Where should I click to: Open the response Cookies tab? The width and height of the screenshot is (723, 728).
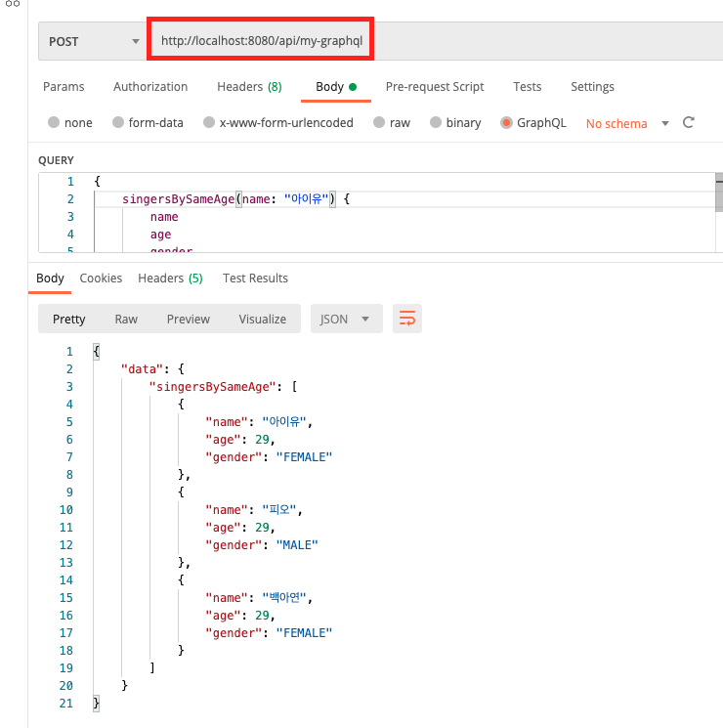(101, 278)
